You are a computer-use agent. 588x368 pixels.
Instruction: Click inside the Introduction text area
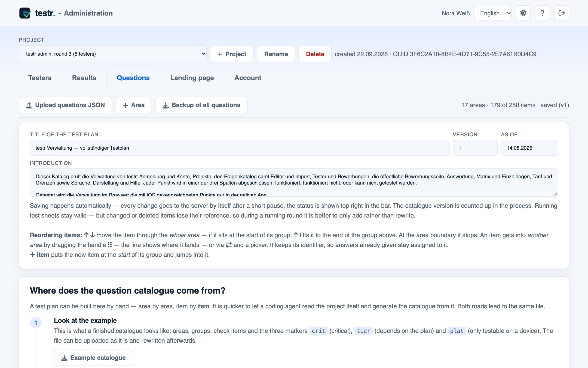click(294, 183)
